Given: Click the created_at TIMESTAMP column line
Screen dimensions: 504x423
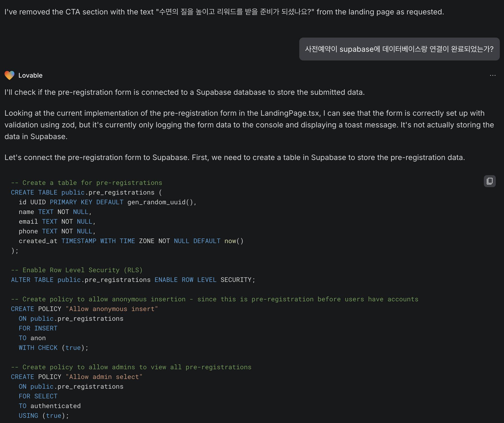Looking at the screenshot, I should (x=131, y=241).
